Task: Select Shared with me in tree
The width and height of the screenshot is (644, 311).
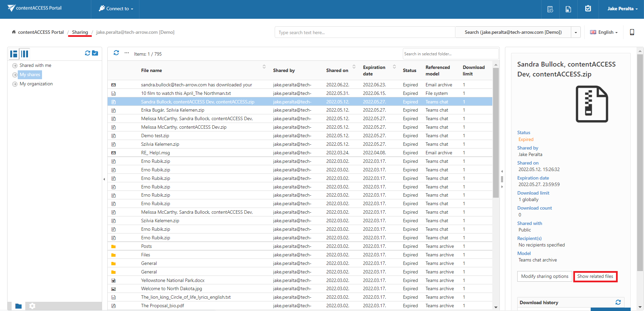Action: pyautogui.click(x=35, y=65)
